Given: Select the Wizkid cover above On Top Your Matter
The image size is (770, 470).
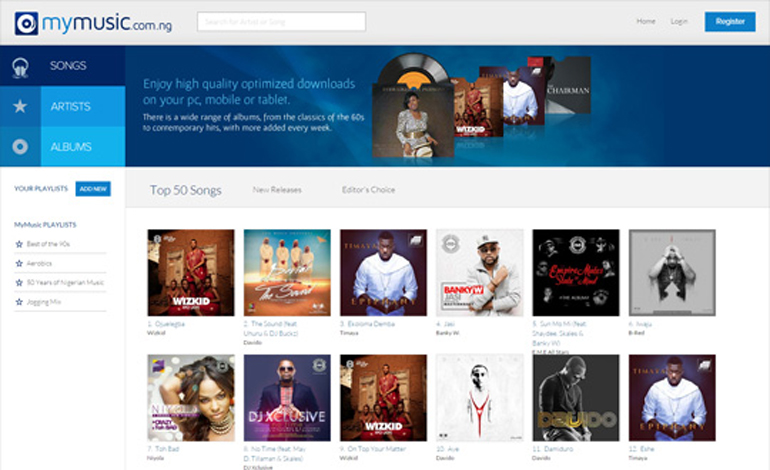Looking at the screenshot, I should (x=384, y=398).
